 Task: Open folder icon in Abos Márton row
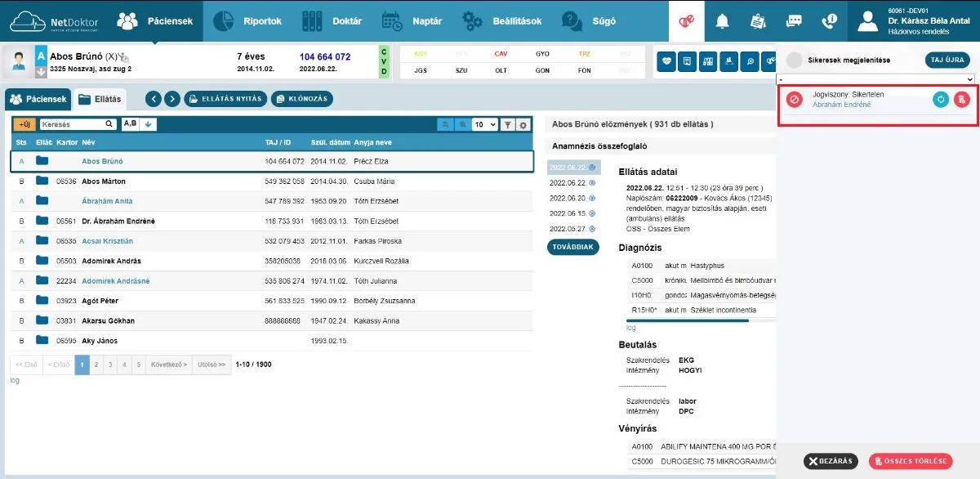click(42, 181)
